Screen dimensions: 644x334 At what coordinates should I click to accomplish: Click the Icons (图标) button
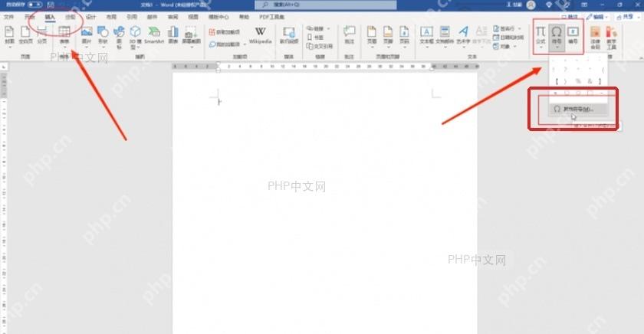coord(119,37)
